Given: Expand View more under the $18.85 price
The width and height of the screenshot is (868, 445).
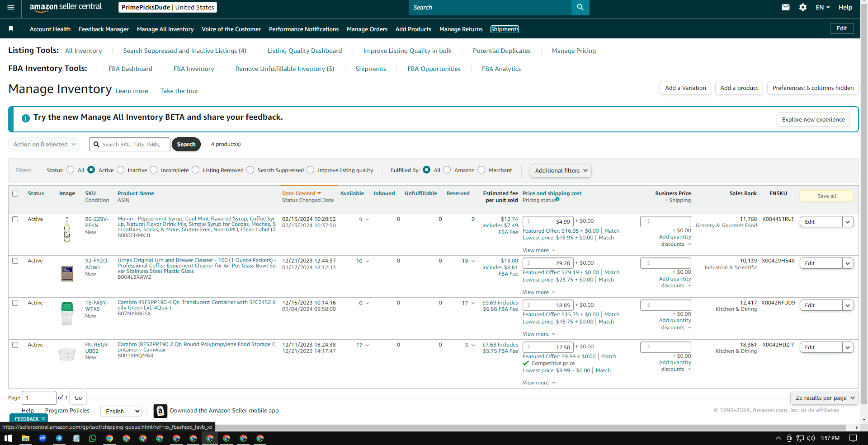Looking at the screenshot, I should tap(539, 334).
